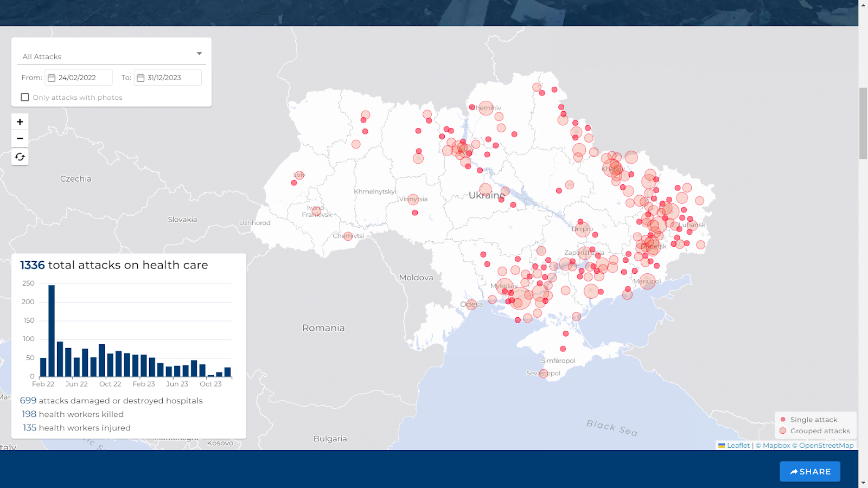Viewport: 868px width, 488px height.
Task: Select the Sevastopol grouped attack marker
Action: [544, 374]
